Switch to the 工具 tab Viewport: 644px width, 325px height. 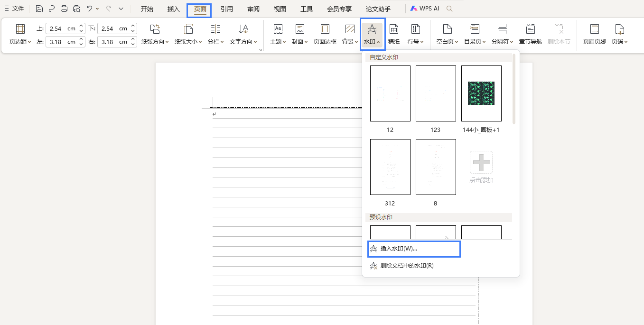307,9
